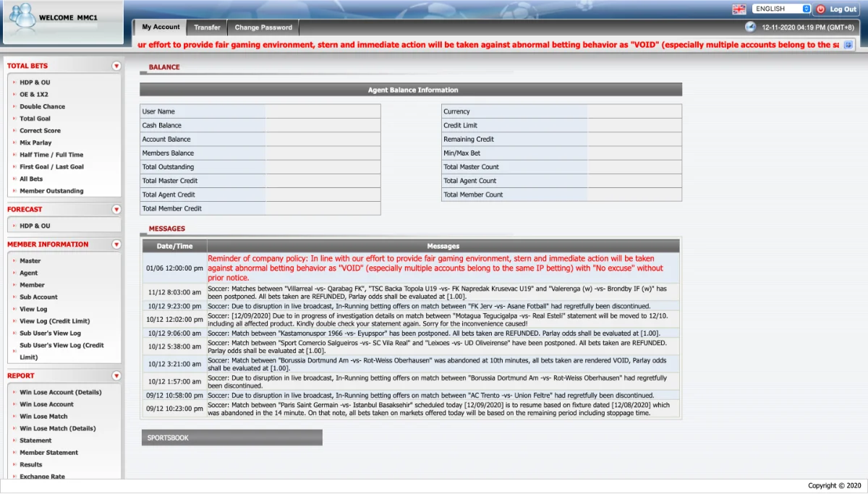868x494 pixels.
Task: Open Half Time / Full Time
Action: pyautogui.click(x=51, y=155)
